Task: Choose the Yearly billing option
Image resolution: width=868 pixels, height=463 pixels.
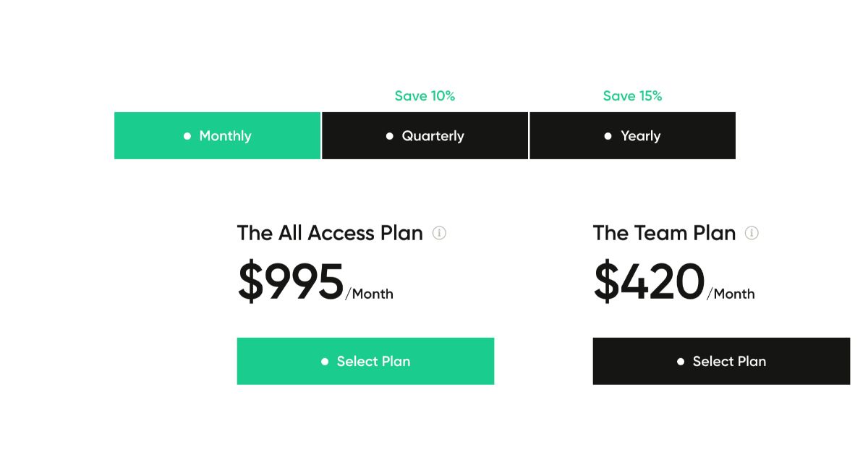Action: coord(633,136)
